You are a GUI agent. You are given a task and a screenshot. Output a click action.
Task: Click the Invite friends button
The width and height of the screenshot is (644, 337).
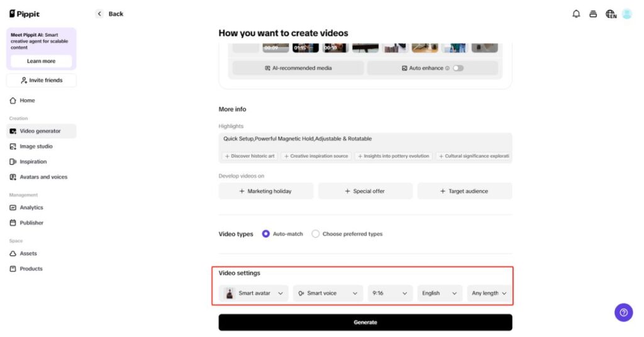(x=41, y=80)
